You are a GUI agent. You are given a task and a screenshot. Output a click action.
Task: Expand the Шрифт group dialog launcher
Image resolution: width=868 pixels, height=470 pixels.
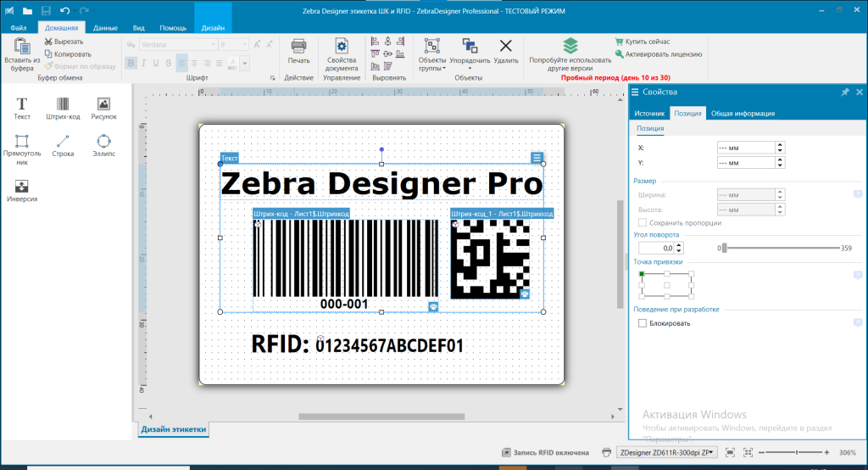tap(272, 78)
